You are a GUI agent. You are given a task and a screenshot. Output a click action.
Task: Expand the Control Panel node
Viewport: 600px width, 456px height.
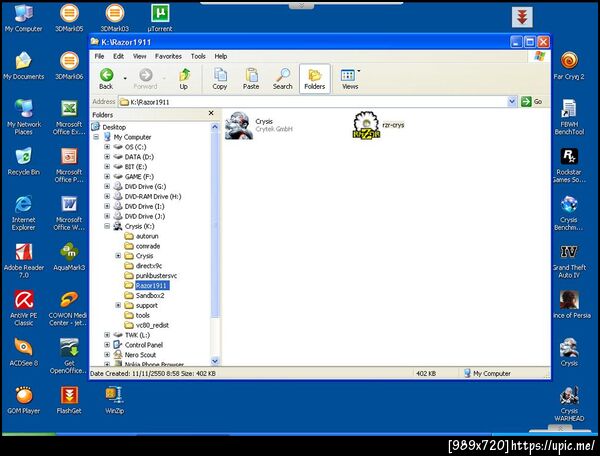pyautogui.click(x=107, y=345)
